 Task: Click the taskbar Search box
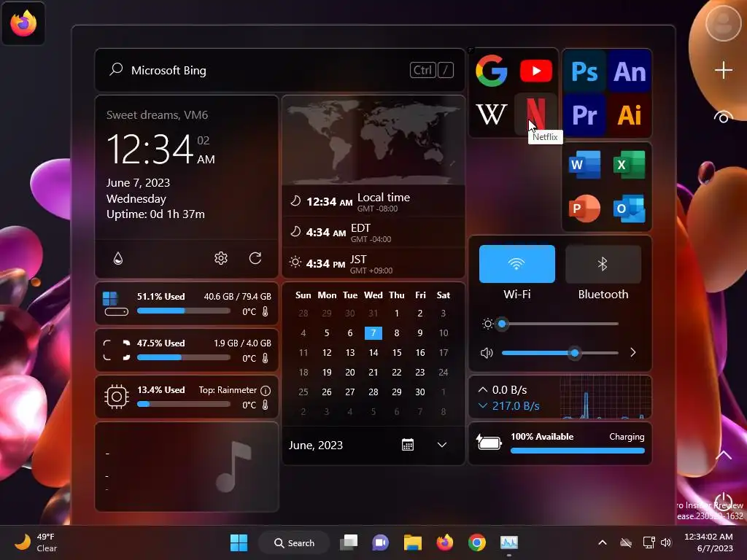294,542
